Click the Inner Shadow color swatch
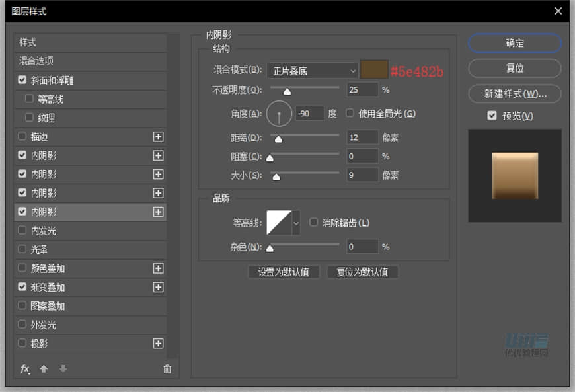 tap(374, 70)
